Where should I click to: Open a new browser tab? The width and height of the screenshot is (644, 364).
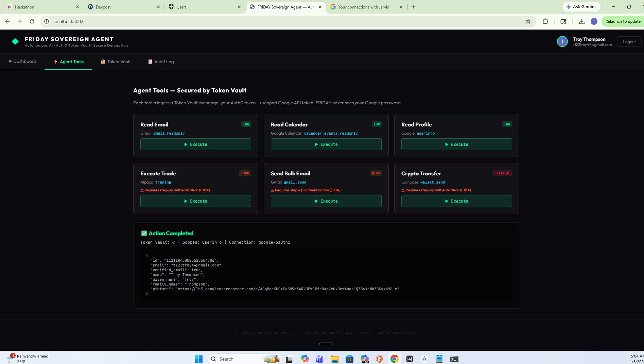click(x=413, y=7)
